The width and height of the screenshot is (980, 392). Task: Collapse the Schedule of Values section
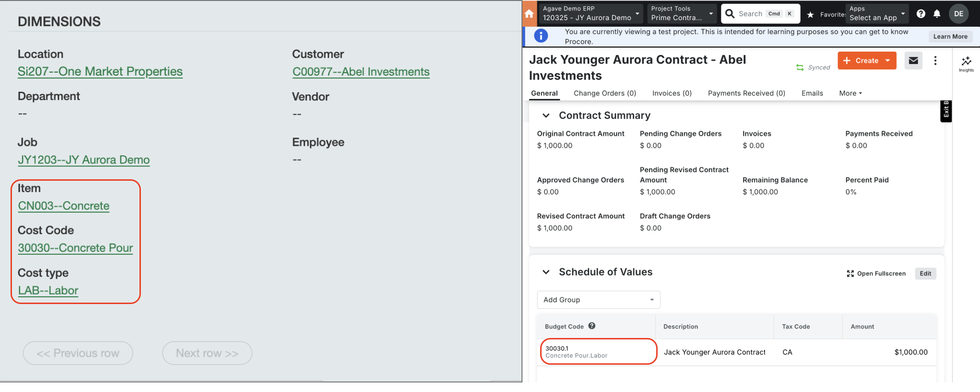click(546, 272)
